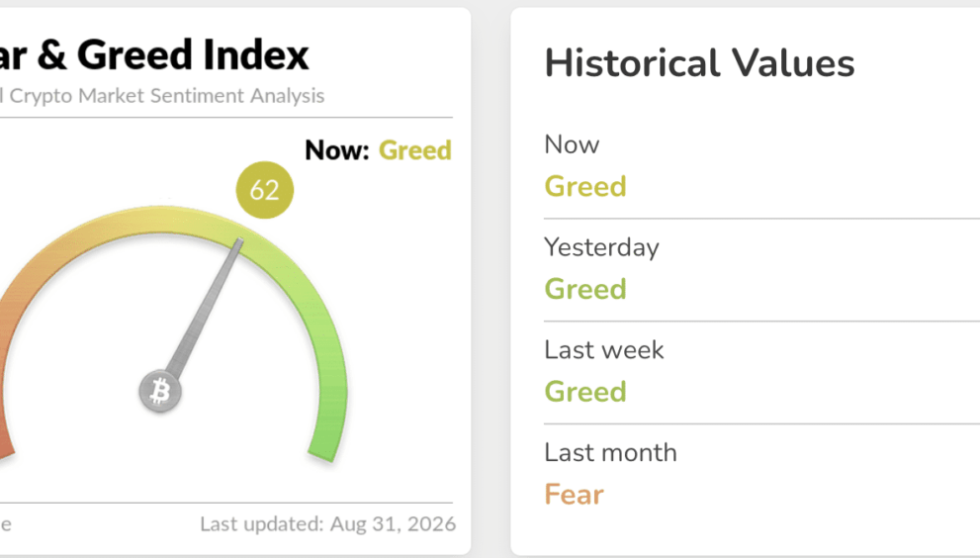Click the Greed text beside Now in gauge card
Viewport: 980px width, 558px height.
click(415, 150)
